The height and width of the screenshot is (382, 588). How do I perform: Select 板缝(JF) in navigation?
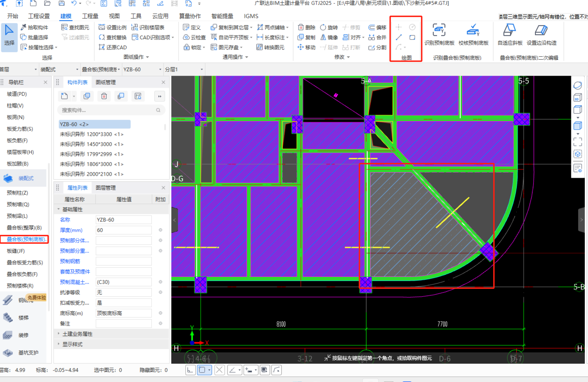tap(16, 251)
